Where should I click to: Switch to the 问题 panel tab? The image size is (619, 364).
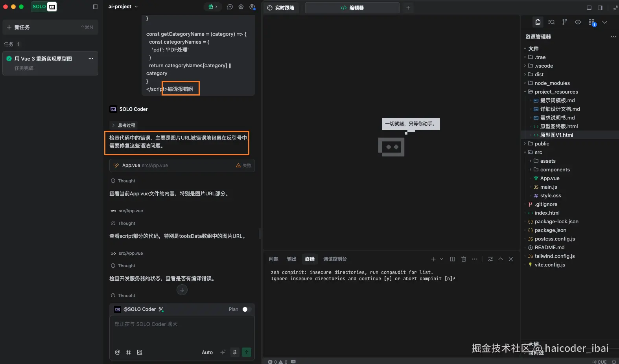pyautogui.click(x=274, y=259)
